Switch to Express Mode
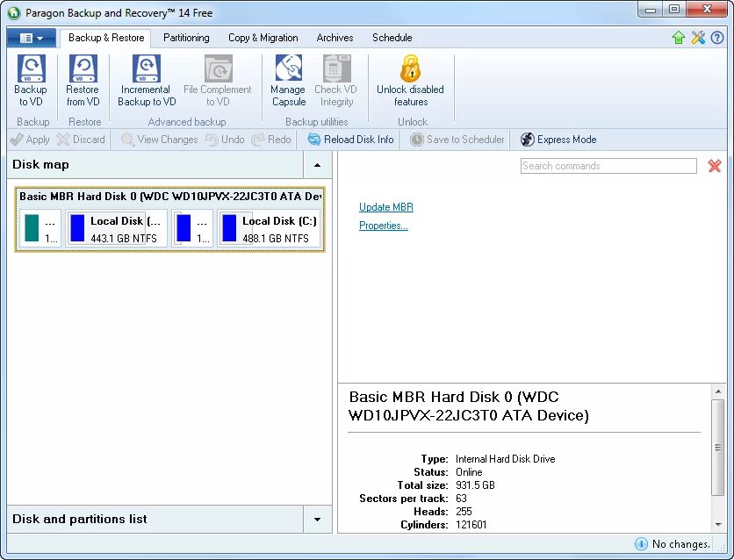734x560 pixels. (x=558, y=140)
